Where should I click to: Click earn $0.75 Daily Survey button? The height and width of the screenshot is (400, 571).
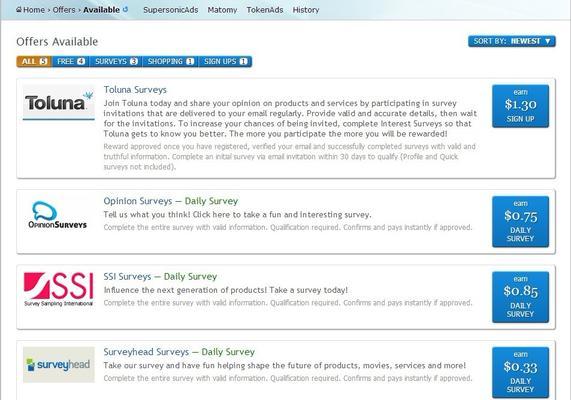pos(520,221)
